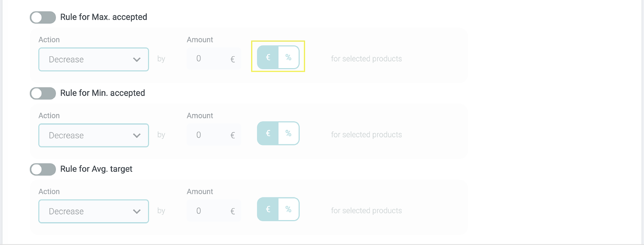Open Action dropdown under Avg. target rule
This screenshot has height=246, width=644.
[x=93, y=212]
